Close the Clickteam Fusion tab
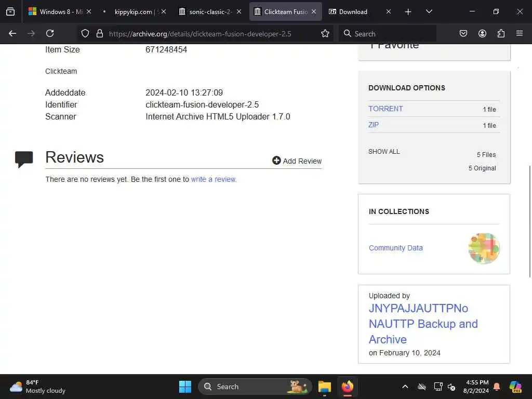The image size is (532, 399). [x=314, y=11]
